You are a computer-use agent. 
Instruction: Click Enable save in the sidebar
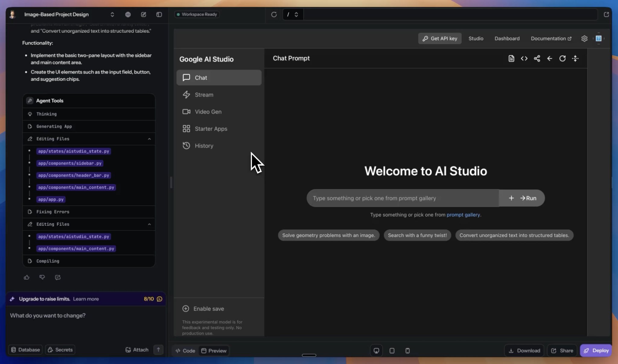(203, 309)
